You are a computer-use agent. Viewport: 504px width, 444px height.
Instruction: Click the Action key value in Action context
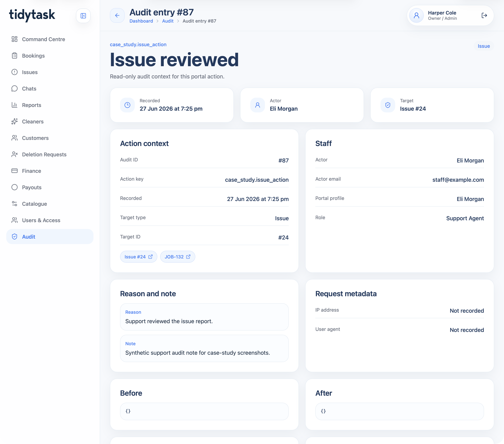point(257,180)
